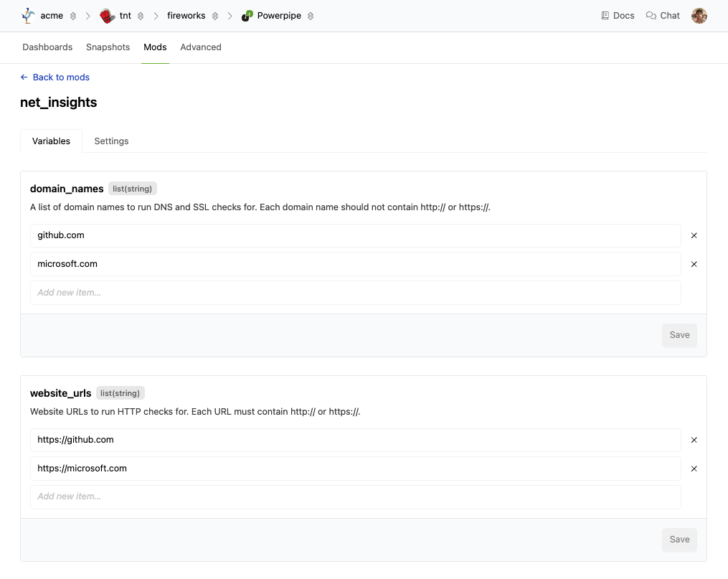
Task: Expand the acme organization switcher
Action: pos(73,16)
